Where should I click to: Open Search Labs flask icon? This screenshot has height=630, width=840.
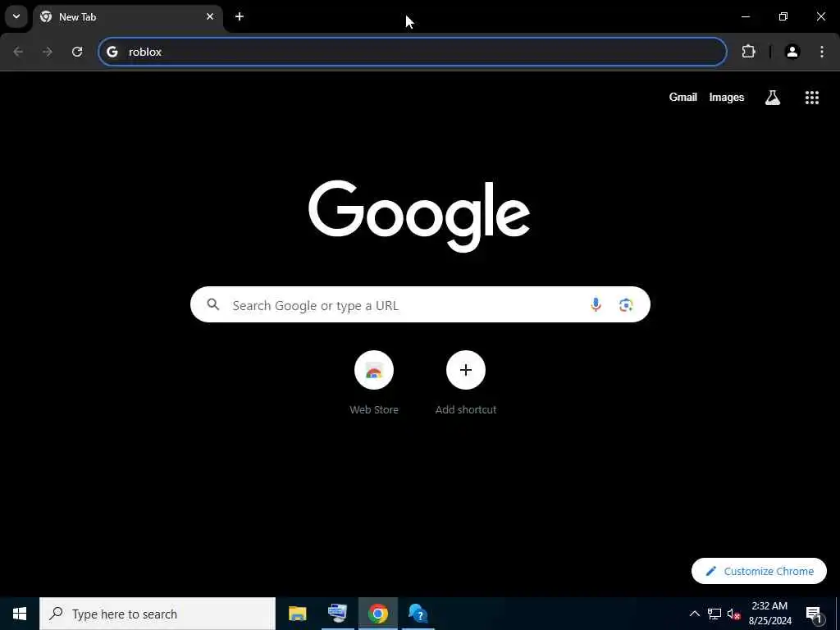pyautogui.click(x=773, y=97)
